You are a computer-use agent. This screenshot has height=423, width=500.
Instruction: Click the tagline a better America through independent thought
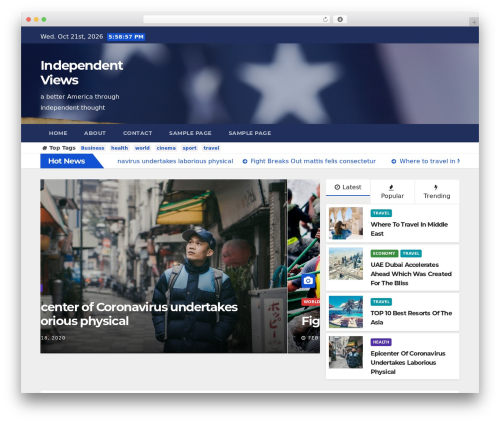[80, 102]
